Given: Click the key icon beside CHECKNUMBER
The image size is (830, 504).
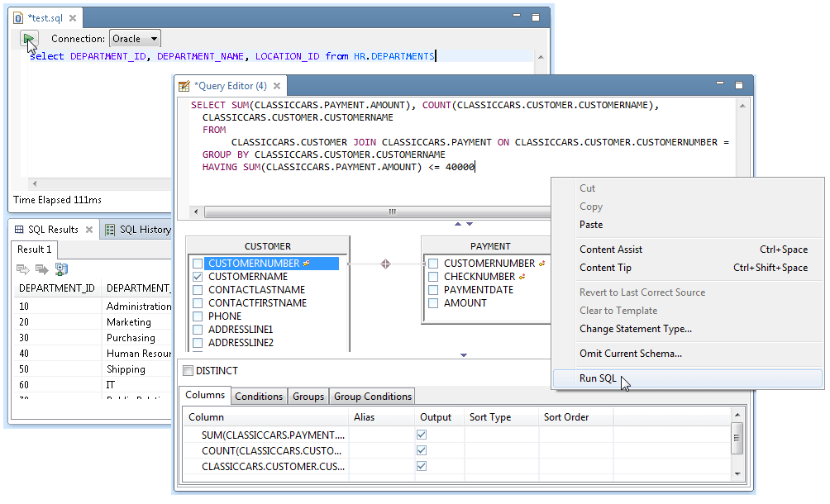Looking at the screenshot, I should (522, 277).
